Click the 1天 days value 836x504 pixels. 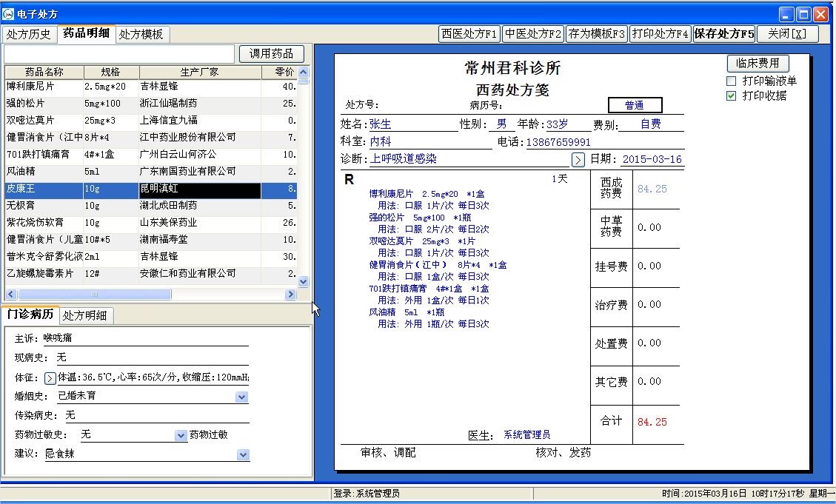559,179
